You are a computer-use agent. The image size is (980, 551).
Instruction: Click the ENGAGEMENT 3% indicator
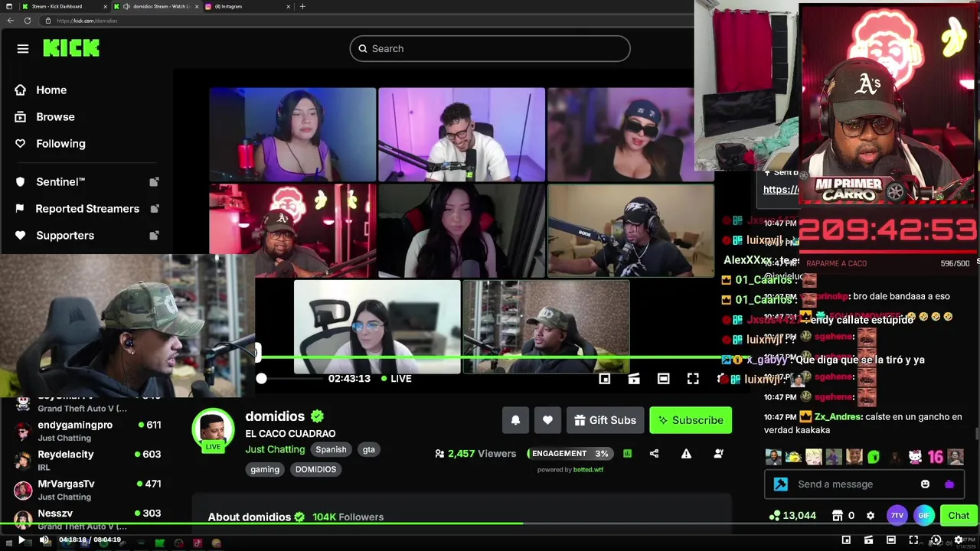click(x=571, y=454)
